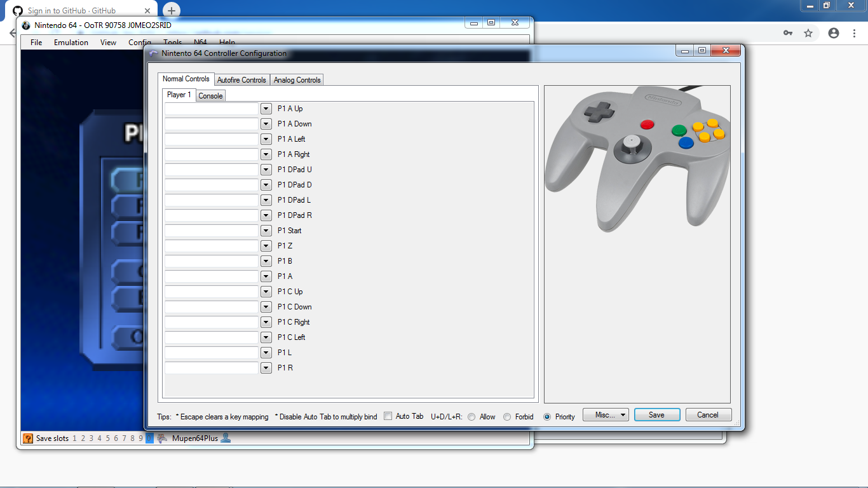Cancel the controller configuration dialog

click(x=708, y=415)
